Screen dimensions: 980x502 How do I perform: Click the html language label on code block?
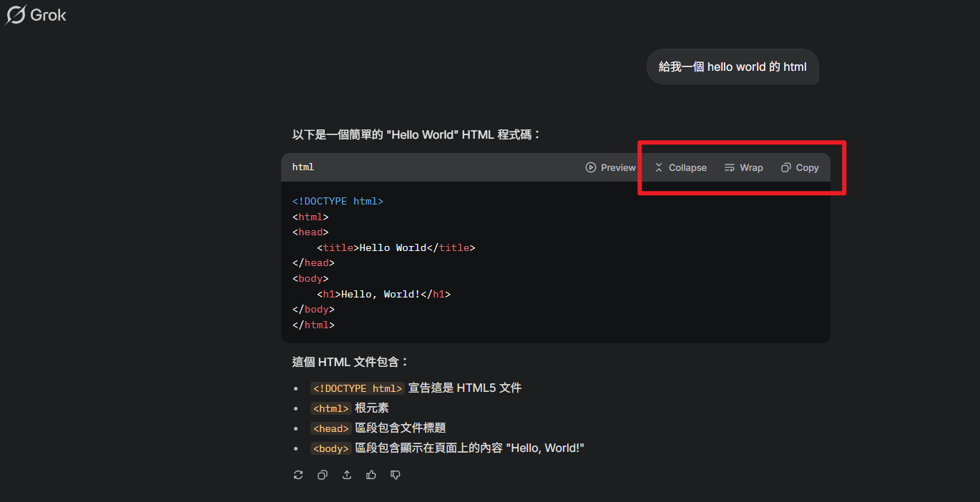303,167
